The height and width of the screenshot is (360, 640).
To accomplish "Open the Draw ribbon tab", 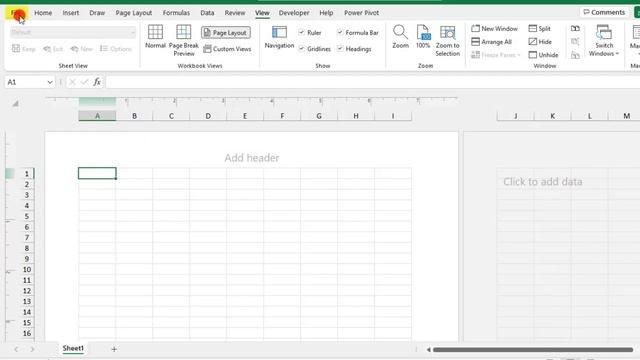I will tap(97, 13).
